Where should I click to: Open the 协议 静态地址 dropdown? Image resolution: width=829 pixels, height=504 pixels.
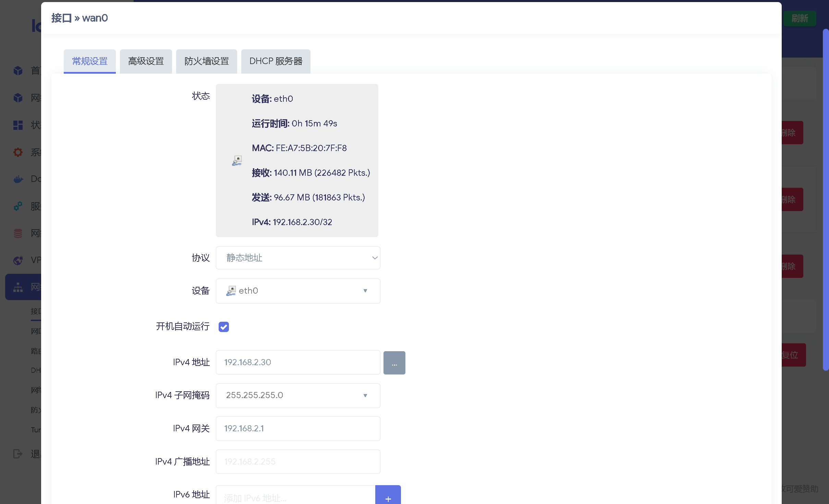point(298,258)
